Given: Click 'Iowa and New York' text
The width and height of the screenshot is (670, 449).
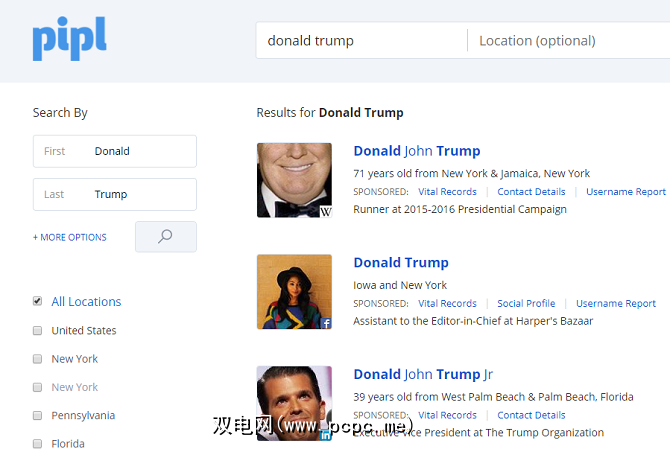Looking at the screenshot, I should (x=400, y=285).
